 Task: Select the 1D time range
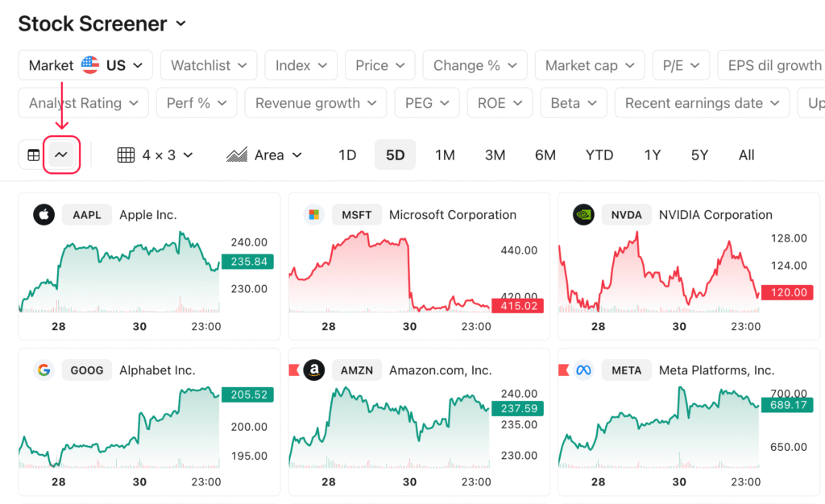pyautogui.click(x=347, y=155)
